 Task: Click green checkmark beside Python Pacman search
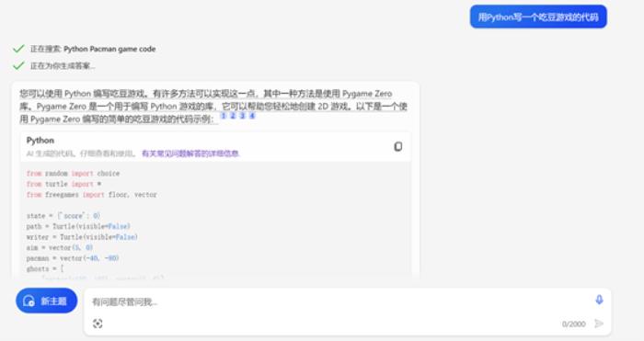[18, 49]
